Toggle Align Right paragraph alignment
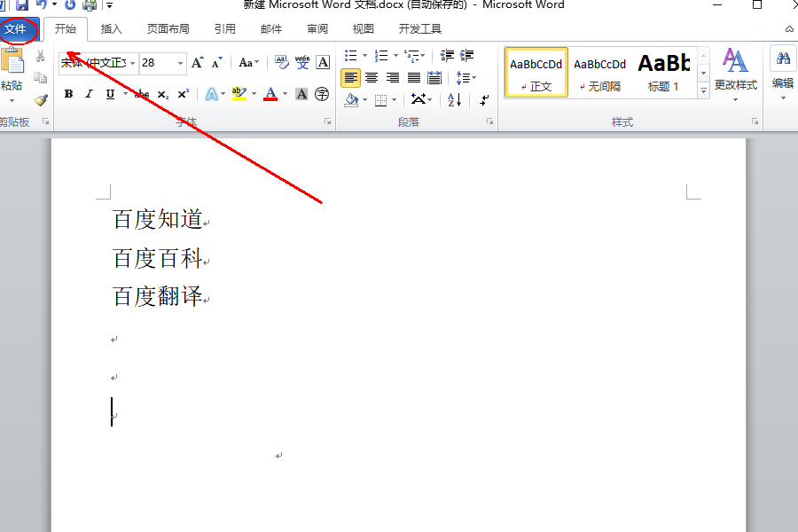The height and width of the screenshot is (532, 798). pyautogui.click(x=393, y=78)
